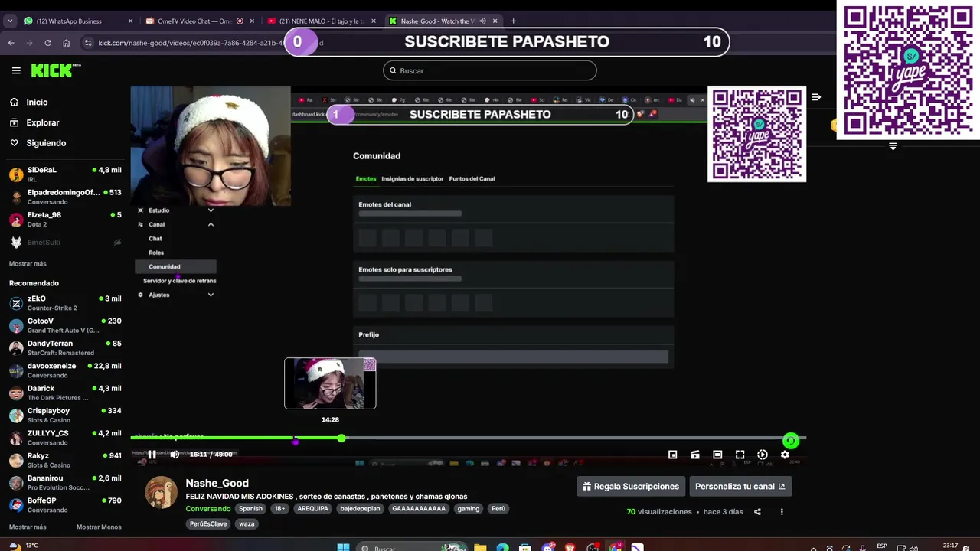Open SiDeRaL channel in sidebar
The width and height of the screenshot is (980, 551).
pos(64,174)
